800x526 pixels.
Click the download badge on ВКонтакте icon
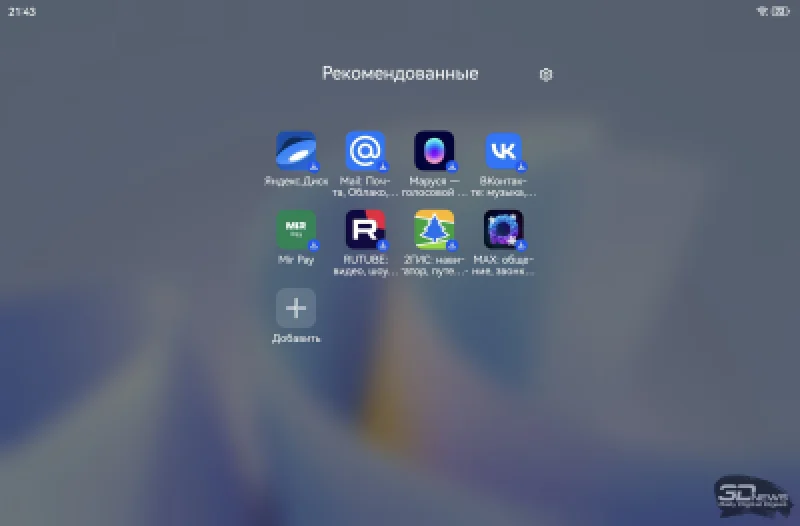click(x=522, y=167)
